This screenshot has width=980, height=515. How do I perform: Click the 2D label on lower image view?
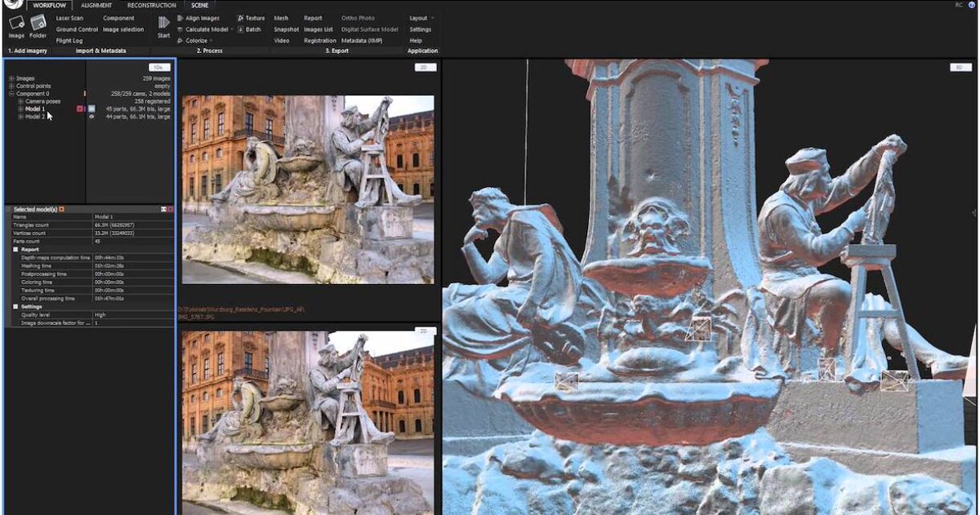coord(424,331)
